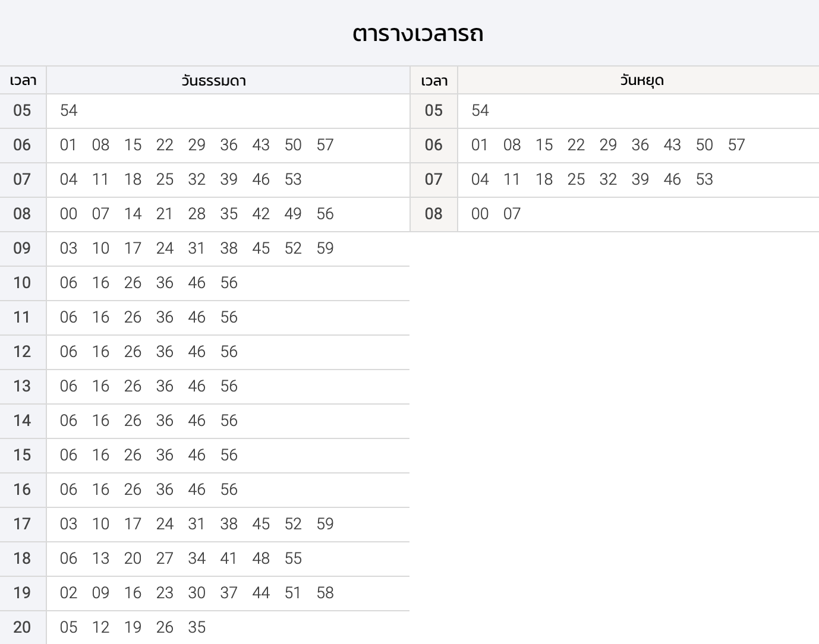Click minute 41 in weekday hour 18
This screenshot has height=644, width=819.
pyautogui.click(x=229, y=558)
